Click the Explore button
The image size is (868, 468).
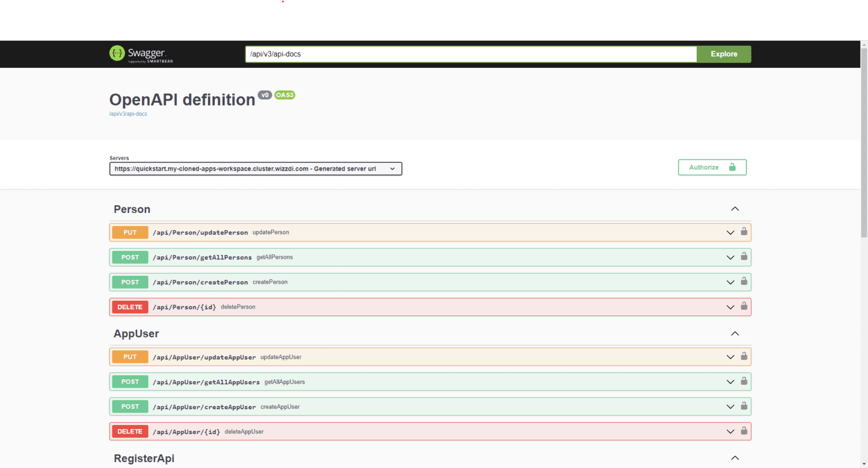click(x=723, y=54)
